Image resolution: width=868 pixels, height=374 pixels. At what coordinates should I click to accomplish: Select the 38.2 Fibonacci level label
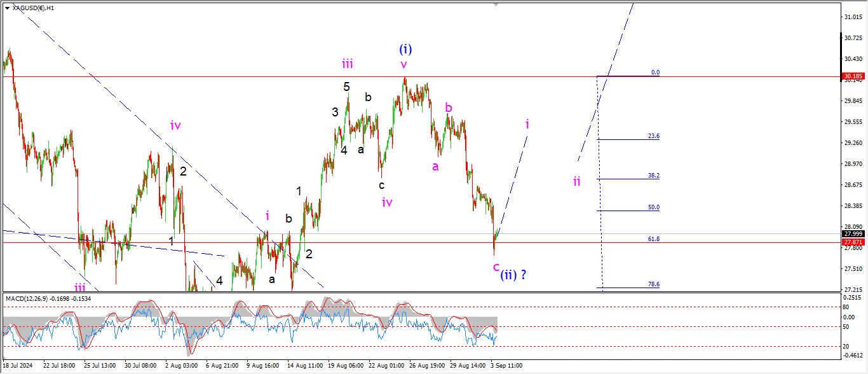pos(653,176)
